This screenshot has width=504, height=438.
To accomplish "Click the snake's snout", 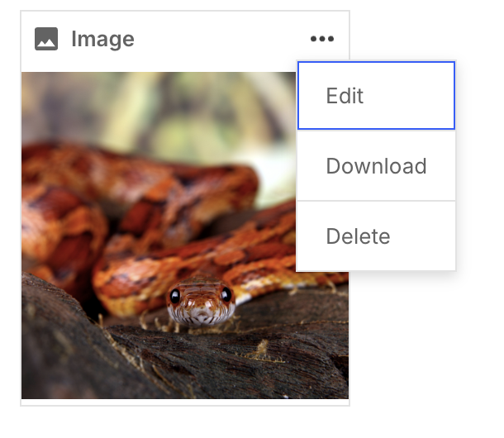I will pyautogui.click(x=202, y=313).
